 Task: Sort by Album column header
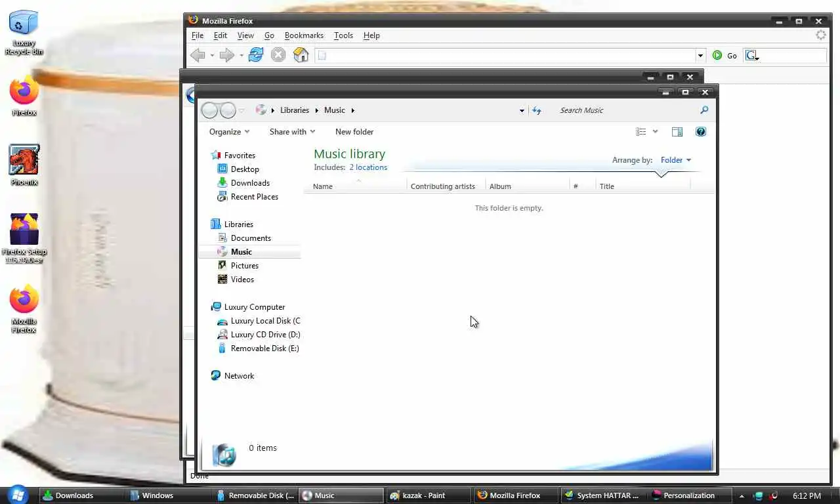click(x=528, y=186)
